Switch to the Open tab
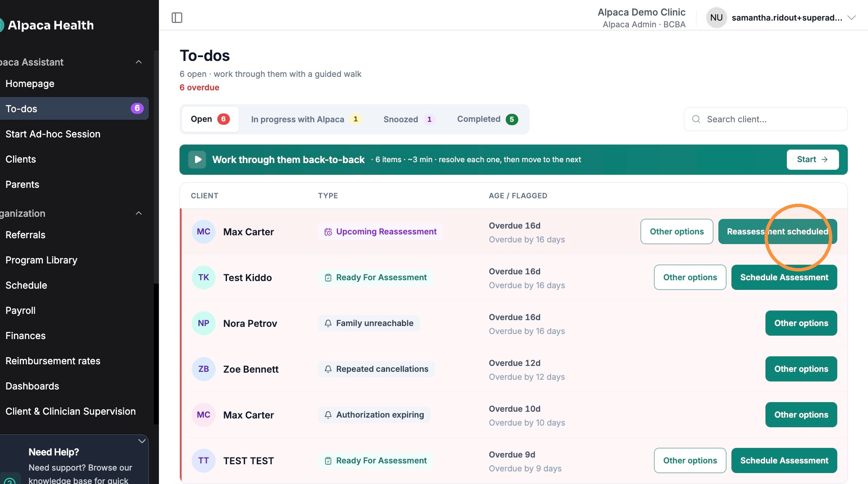This screenshot has width=868, height=484. tap(210, 119)
